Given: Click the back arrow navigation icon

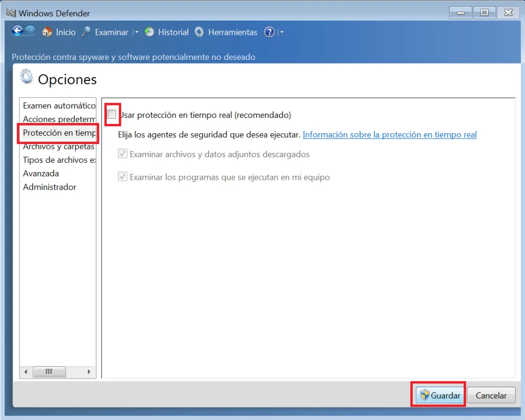Looking at the screenshot, I should click(x=17, y=31).
